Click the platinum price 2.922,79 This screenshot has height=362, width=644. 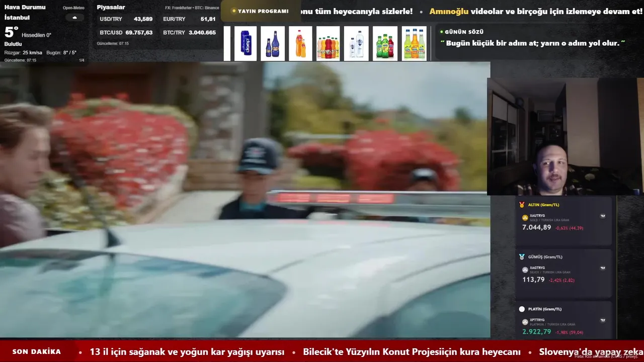coord(536,332)
